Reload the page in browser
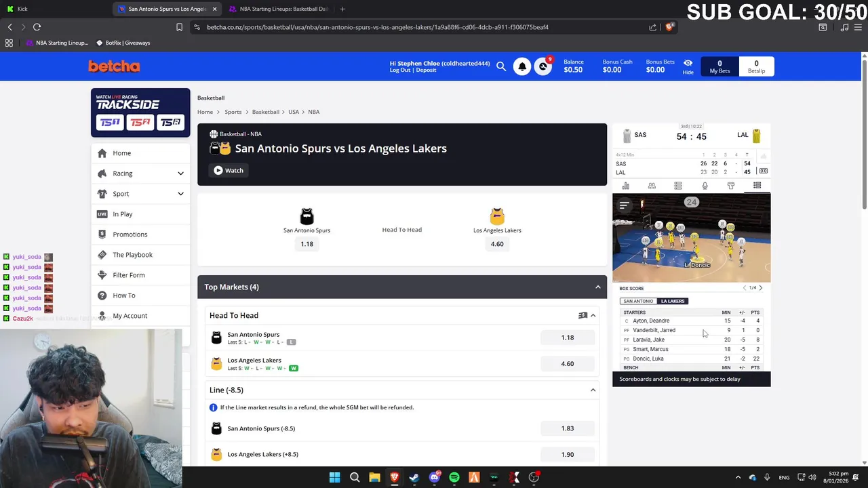Viewport: 868px width, 488px height. 37,27
